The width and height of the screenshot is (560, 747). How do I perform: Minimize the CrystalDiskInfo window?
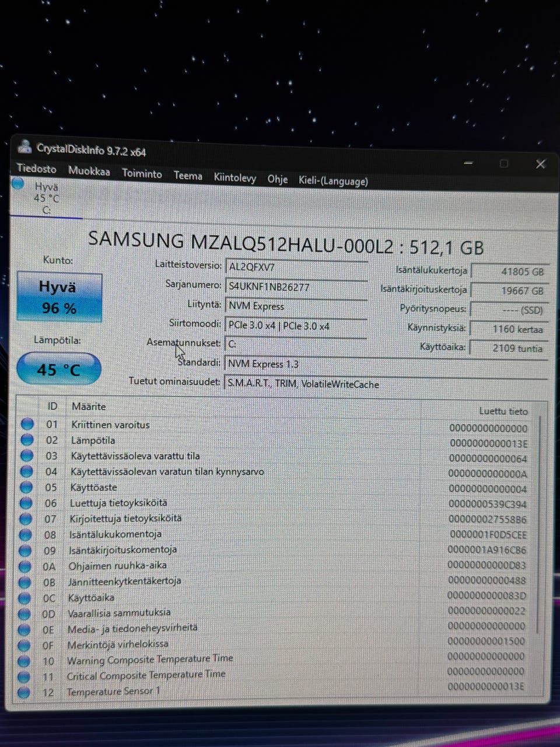tap(468, 163)
